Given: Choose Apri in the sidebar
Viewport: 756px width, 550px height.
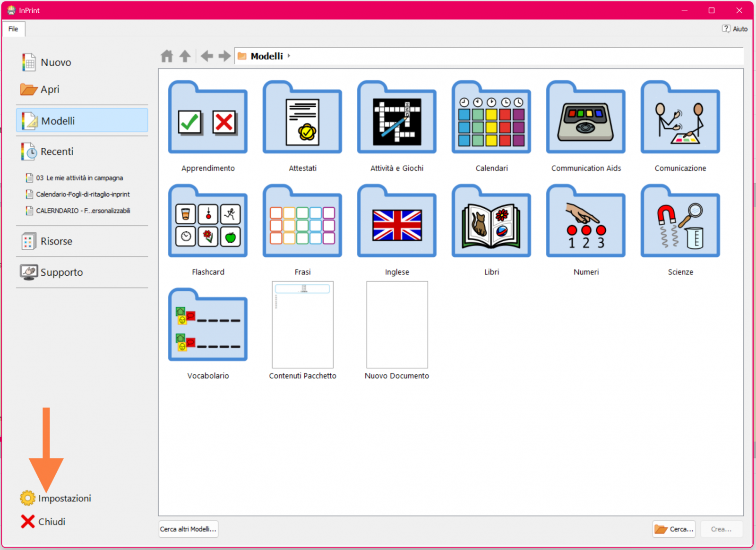Looking at the screenshot, I should click(x=82, y=89).
